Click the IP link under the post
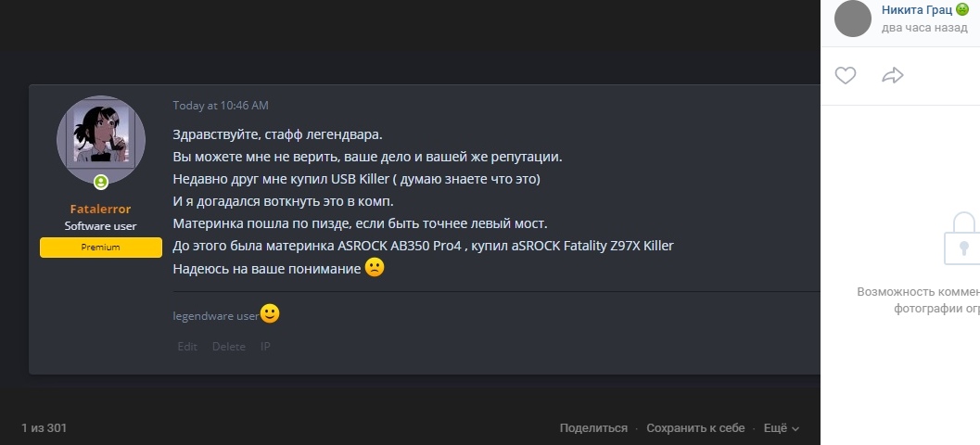Viewport: 980px width, 445px height. click(265, 347)
